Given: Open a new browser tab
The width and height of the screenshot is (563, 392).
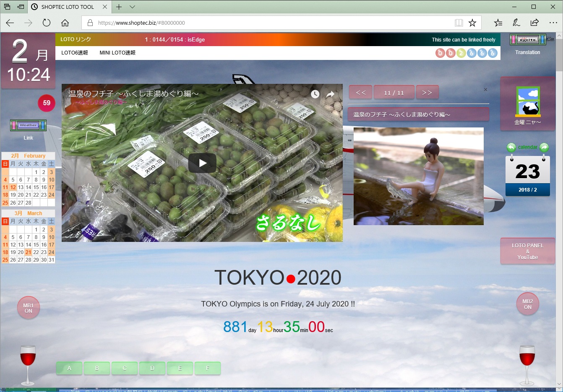Looking at the screenshot, I should point(119,7).
